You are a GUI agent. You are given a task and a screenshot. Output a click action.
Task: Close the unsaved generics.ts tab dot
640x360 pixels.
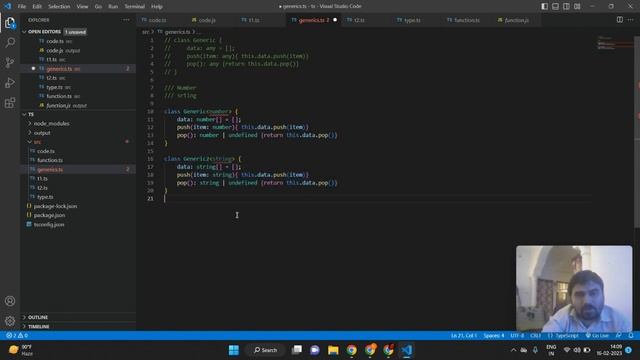point(335,20)
